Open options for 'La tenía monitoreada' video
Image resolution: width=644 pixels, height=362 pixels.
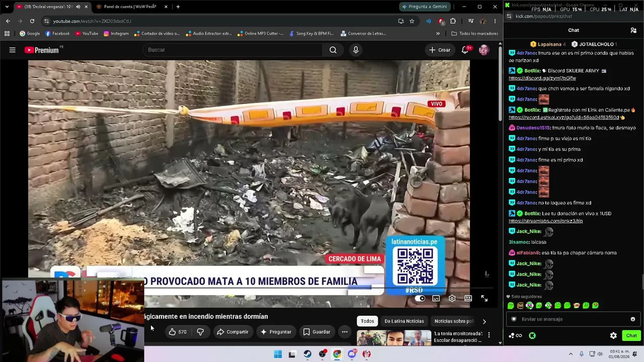[489, 335]
